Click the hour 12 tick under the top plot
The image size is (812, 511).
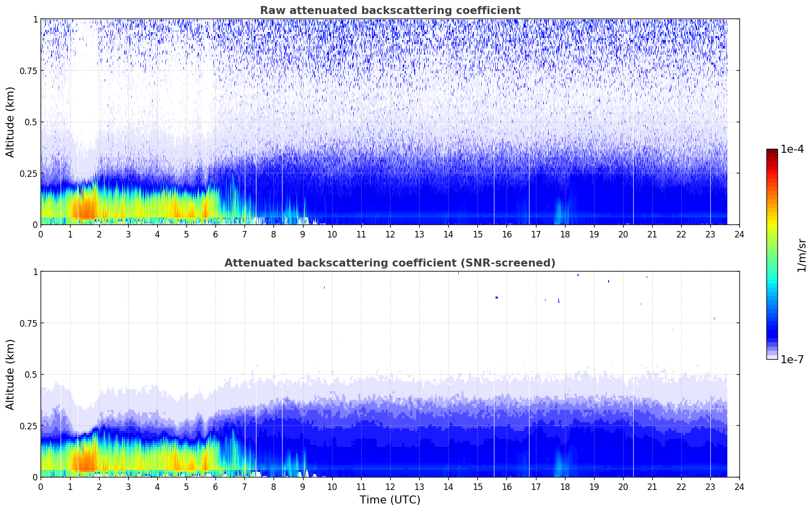tap(390, 234)
